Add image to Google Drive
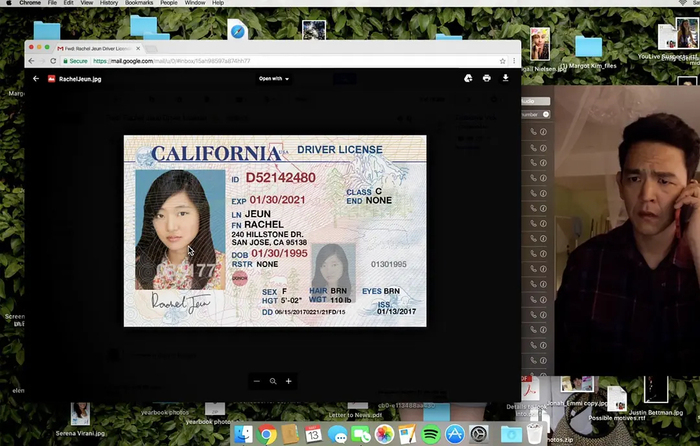Viewport: 700px width, 446px height. (x=468, y=78)
